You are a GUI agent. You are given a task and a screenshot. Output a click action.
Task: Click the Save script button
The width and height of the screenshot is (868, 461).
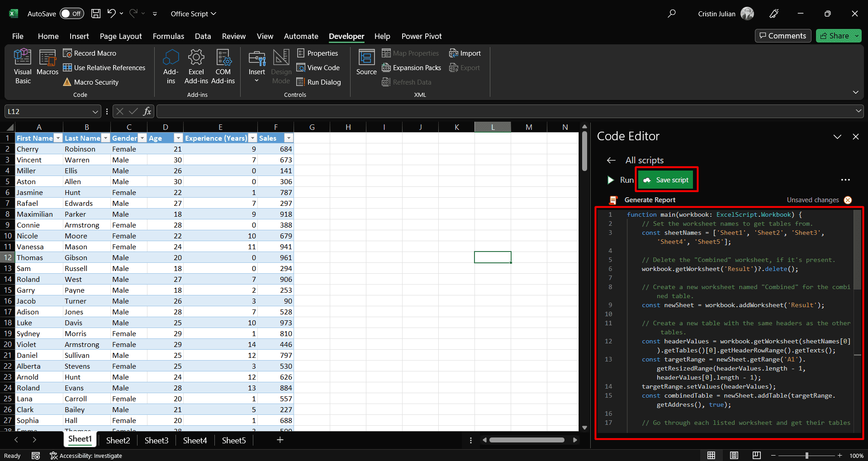[666, 180]
